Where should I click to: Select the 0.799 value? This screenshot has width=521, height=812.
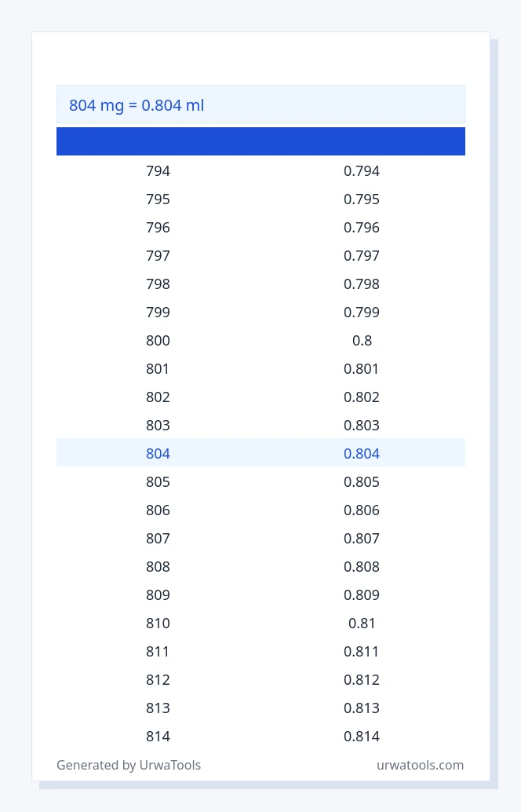[x=362, y=313]
